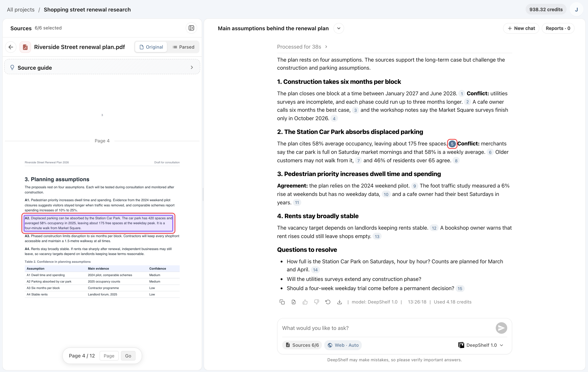This screenshot has height=372, width=588.
Task: Click 'Used 4.18 credits' text
Action: [452, 302]
